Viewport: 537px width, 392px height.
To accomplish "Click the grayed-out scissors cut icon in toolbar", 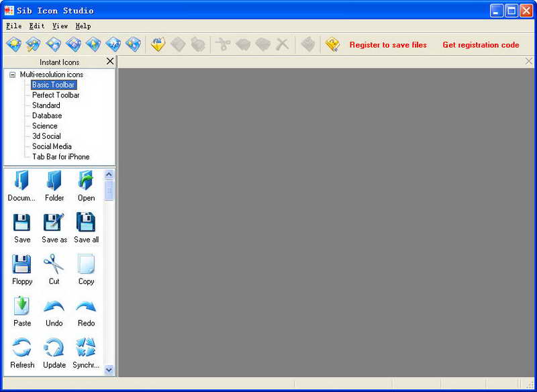I will [x=223, y=44].
